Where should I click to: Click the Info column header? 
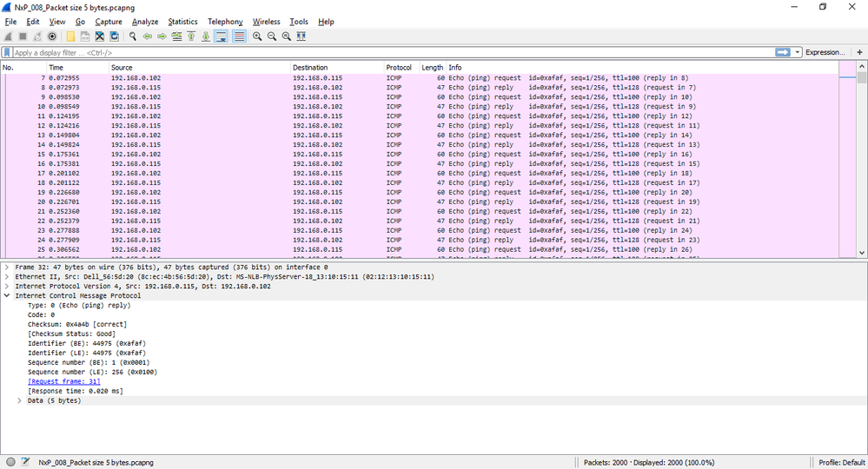[642, 68]
